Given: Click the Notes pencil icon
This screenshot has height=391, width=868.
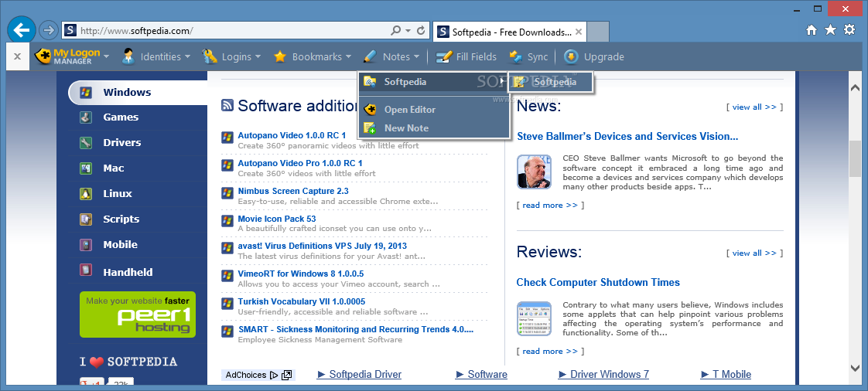Looking at the screenshot, I should click(370, 56).
